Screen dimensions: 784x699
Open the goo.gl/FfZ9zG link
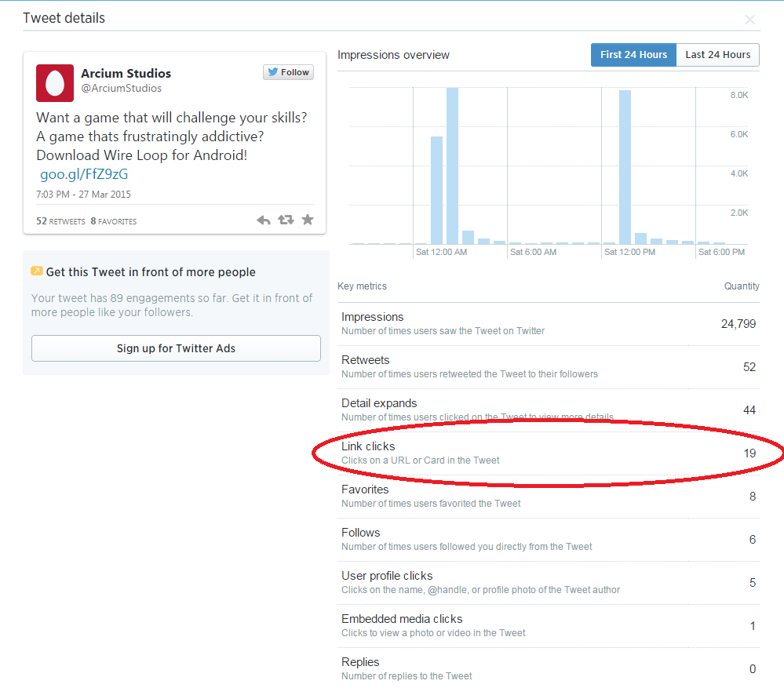84,174
